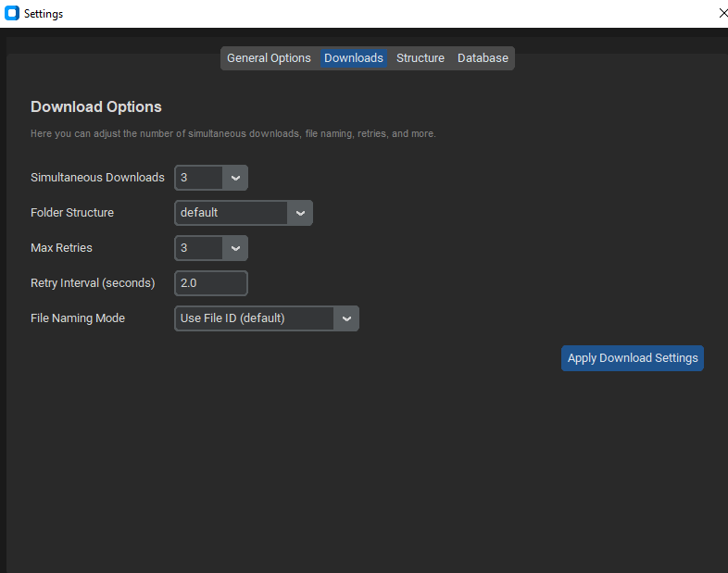This screenshot has width=728, height=573.
Task: Click the Retry Interval (seconds) label
Action: click(93, 283)
